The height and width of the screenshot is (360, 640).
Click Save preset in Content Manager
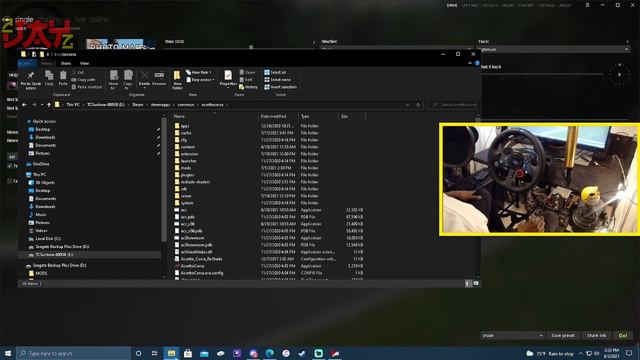(563, 336)
